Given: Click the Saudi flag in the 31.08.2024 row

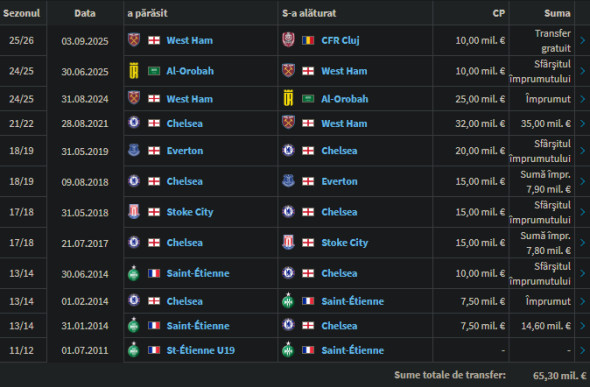Looking at the screenshot, I should coord(308,99).
